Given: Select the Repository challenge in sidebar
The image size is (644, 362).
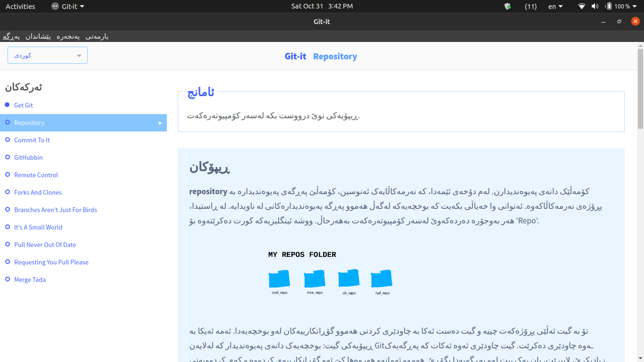Looking at the screenshot, I should (x=83, y=123).
